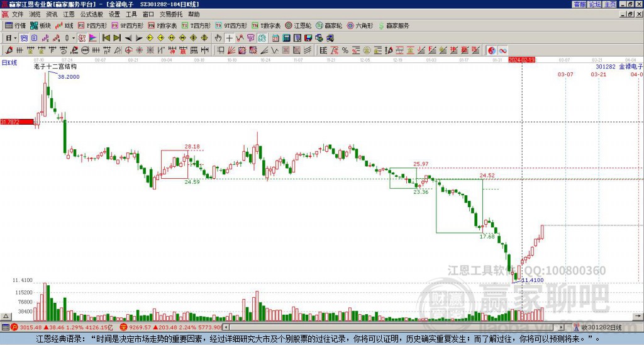
Task: Click the red floppy disk save icon
Action: [x=308, y=38]
